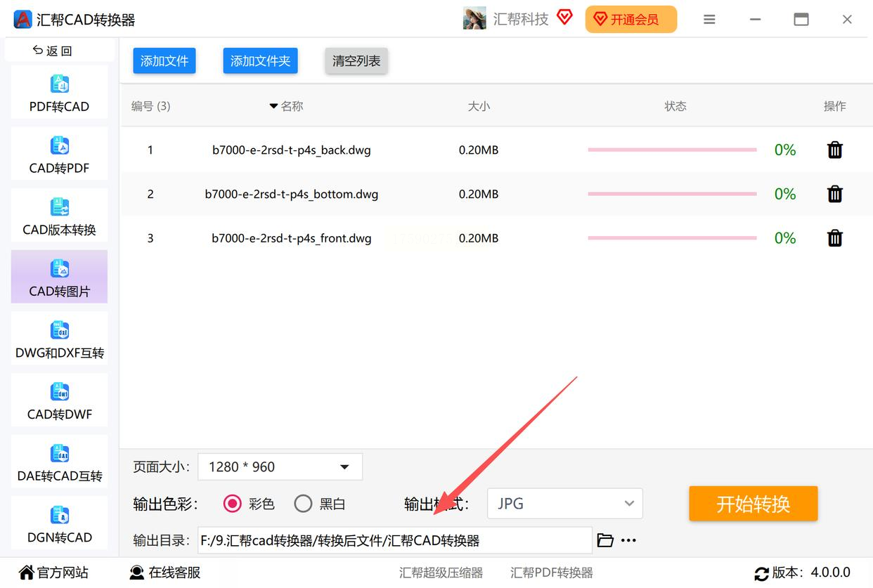Image resolution: width=873 pixels, height=588 pixels.
Task: Click the 大小 column header
Action: tap(479, 106)
